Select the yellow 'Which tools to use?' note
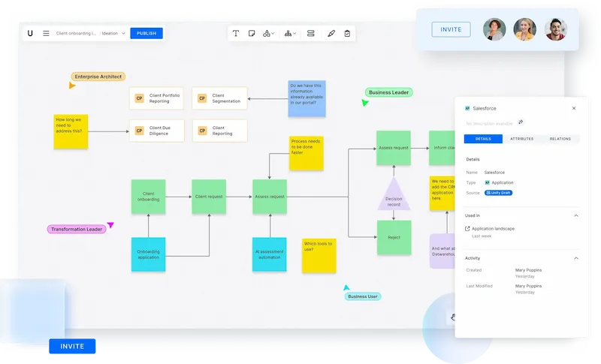This screenshot has height=364, width=601. point(319,254)
